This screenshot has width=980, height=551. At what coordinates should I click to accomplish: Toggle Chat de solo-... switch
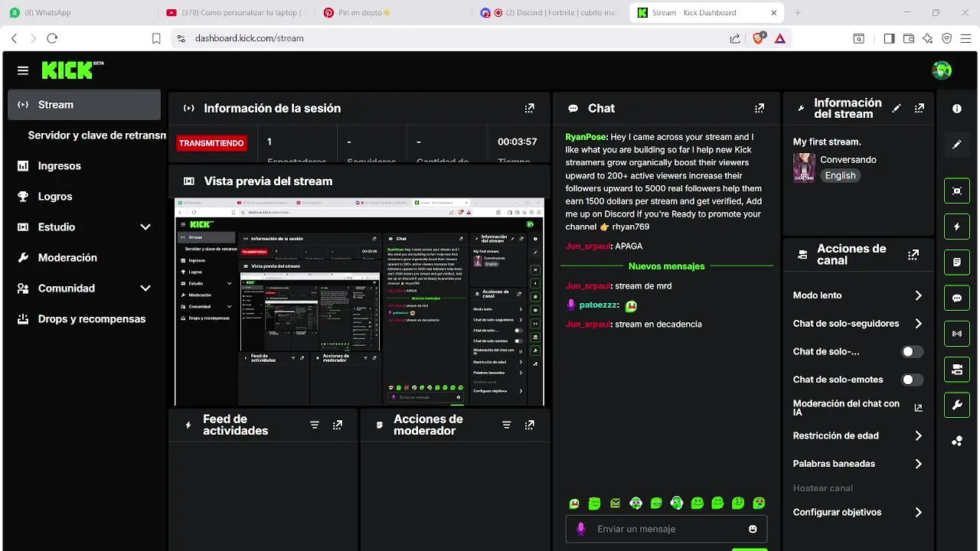pyautogui.click(x=912, y=352)
